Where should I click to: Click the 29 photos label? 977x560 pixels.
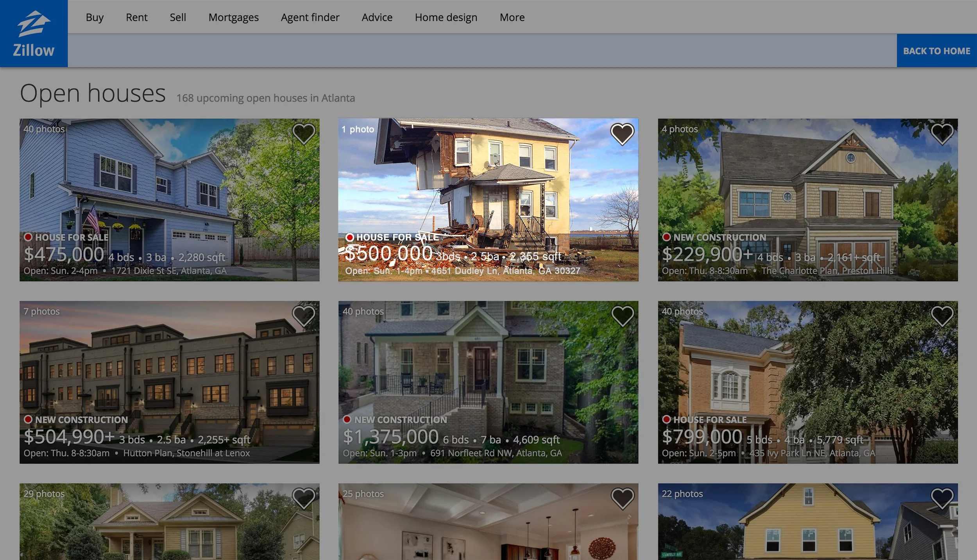click(44, 494)
